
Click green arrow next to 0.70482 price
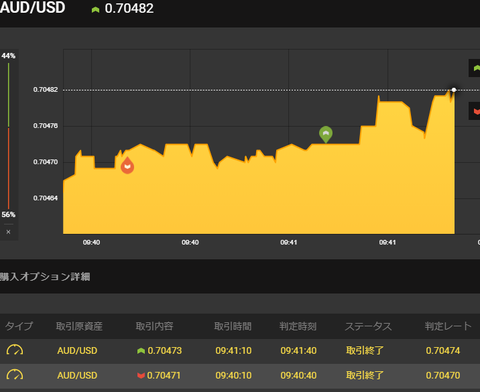[x=95, y=10]
